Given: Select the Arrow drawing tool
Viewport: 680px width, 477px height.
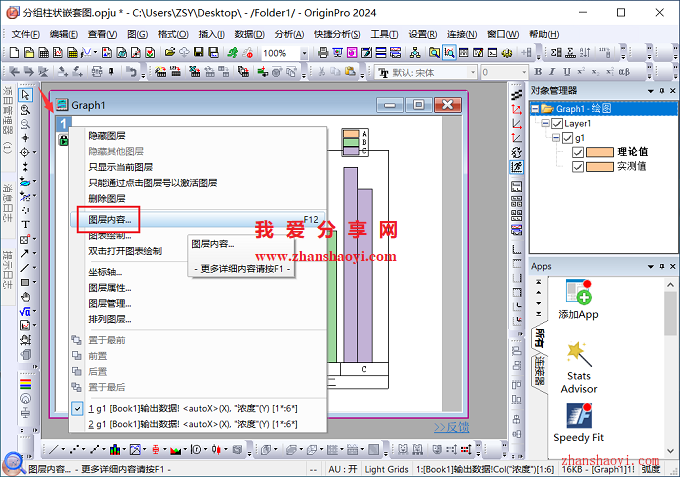Looking at the screenshot, I should coord(25,253).
